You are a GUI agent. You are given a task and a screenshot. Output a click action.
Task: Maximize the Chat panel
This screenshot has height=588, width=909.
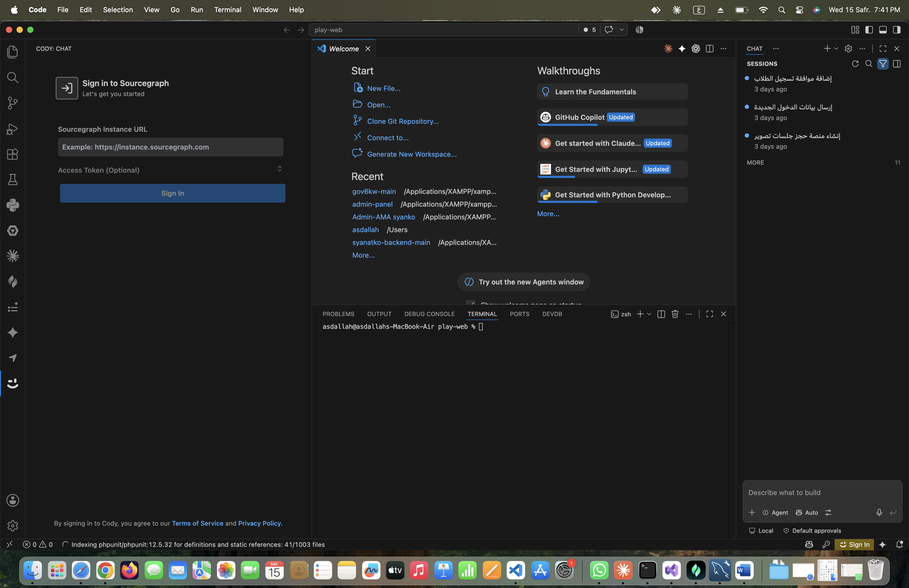tap(883, 48)
